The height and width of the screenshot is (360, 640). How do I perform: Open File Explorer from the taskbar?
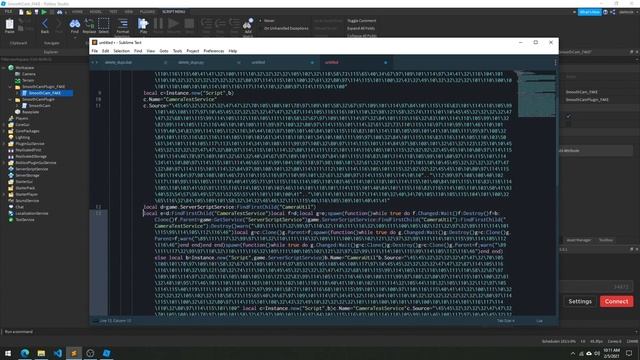pyautogui.click(x=41, y=353)
